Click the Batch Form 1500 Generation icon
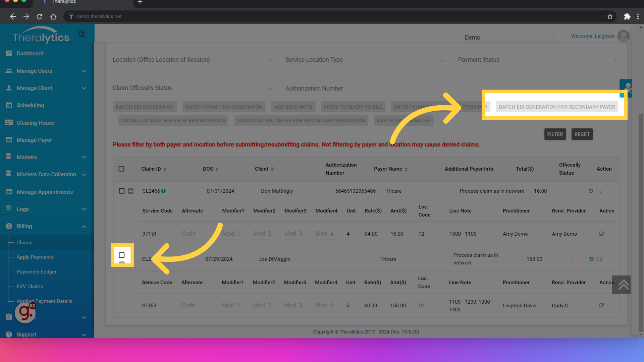The height and width of the screenshot is (362, 644). (x=224, y=107)
